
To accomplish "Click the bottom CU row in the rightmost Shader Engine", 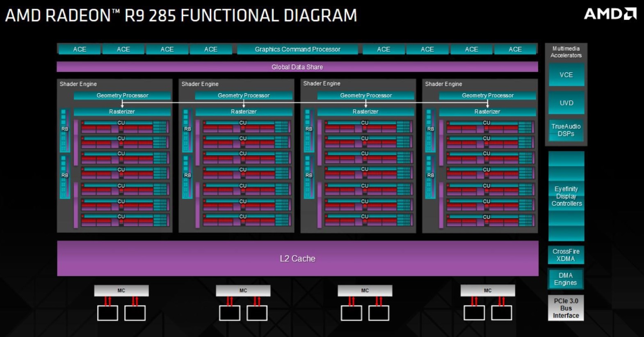I will (491, 220).
